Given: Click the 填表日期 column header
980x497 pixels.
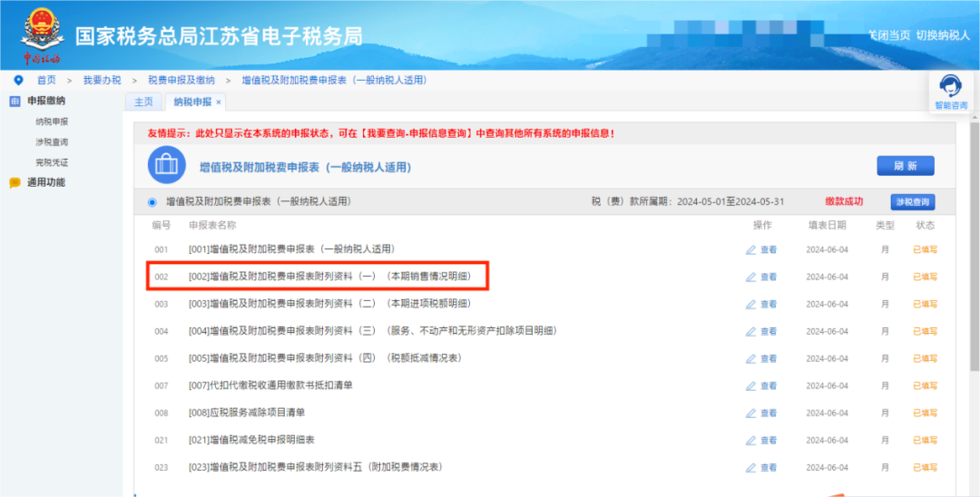Looking at the screenshot, I should coord(827,226).
